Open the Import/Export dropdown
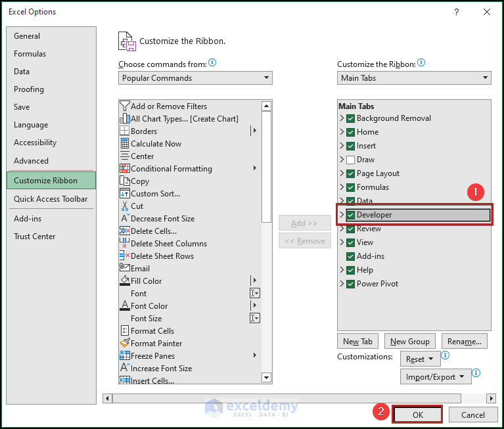The height and width of the screenshot is (429, 504). (x=436, y=376)
